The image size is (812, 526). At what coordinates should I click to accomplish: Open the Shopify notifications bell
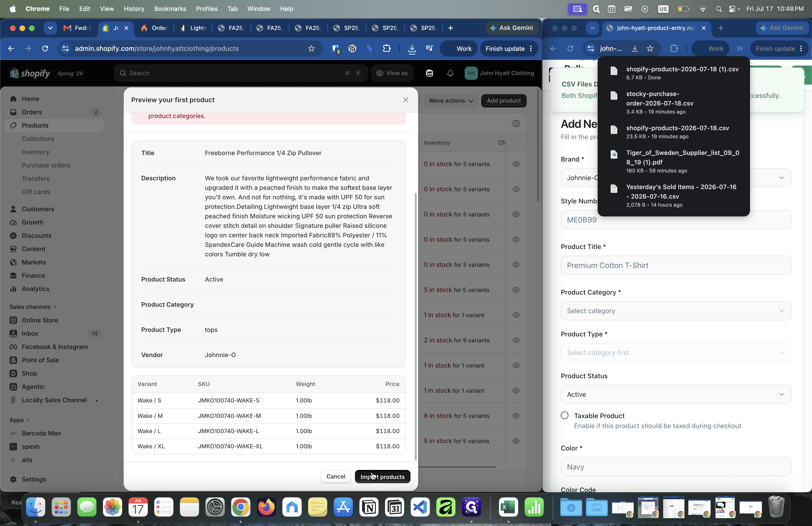[450, 73]
